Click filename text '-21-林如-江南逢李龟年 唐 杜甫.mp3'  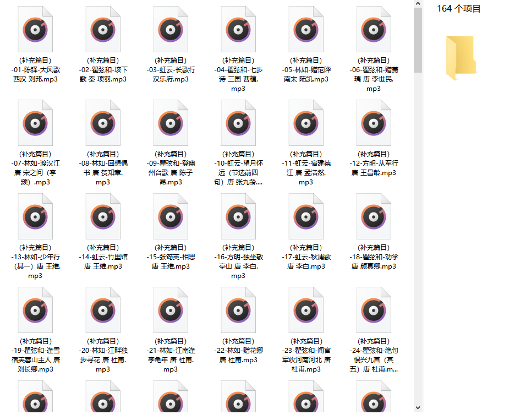(171, 360)
